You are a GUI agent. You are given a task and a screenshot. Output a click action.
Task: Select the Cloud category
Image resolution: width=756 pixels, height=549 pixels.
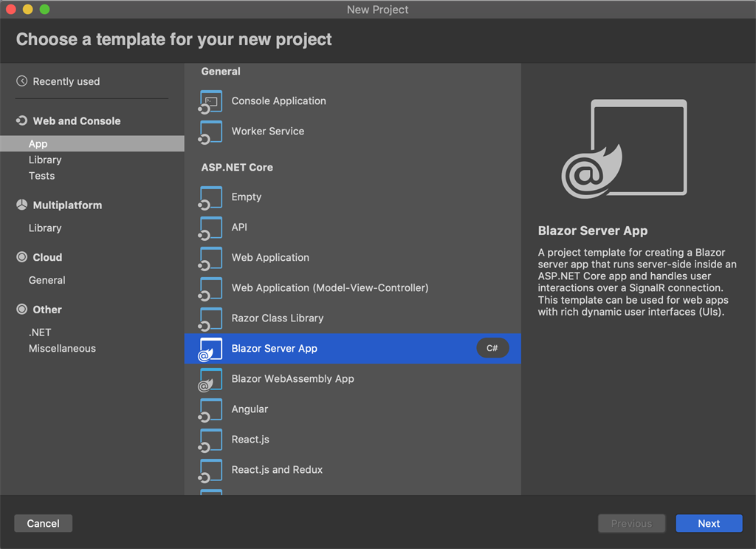point(47,258)
